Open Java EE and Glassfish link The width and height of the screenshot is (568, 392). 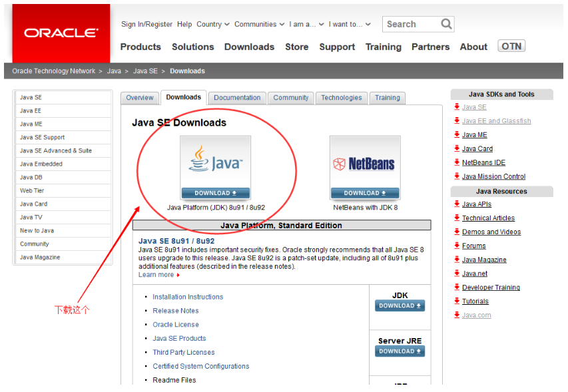click(x=496, y=121)
